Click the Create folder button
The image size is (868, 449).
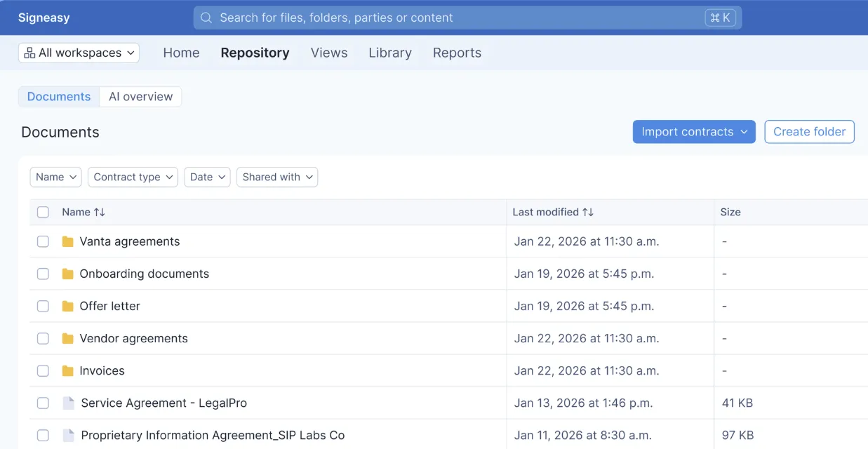pyautogui.click(x=809, y=132)
